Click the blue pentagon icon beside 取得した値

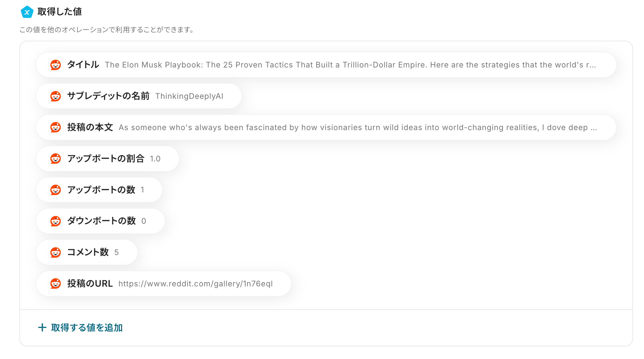[27, 12]
